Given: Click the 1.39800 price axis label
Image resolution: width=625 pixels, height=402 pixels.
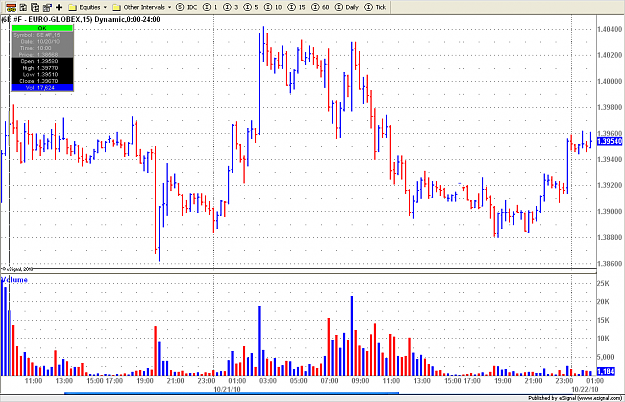Looking at the screenshot, I should coord(609,107).
